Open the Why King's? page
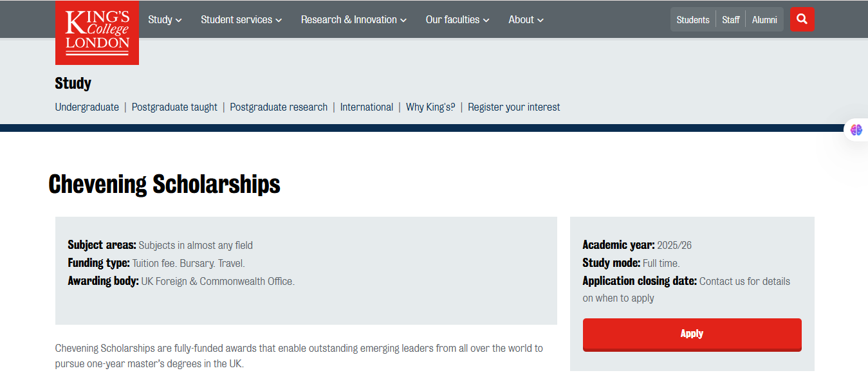The width and height of the screenshot is (868, 382). [430, 107]
